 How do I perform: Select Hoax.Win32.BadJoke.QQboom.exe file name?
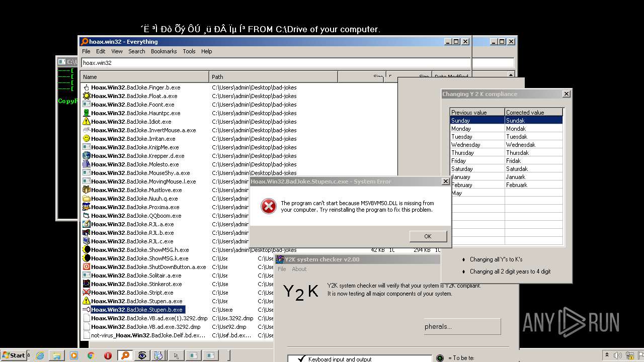pos(136,216)
